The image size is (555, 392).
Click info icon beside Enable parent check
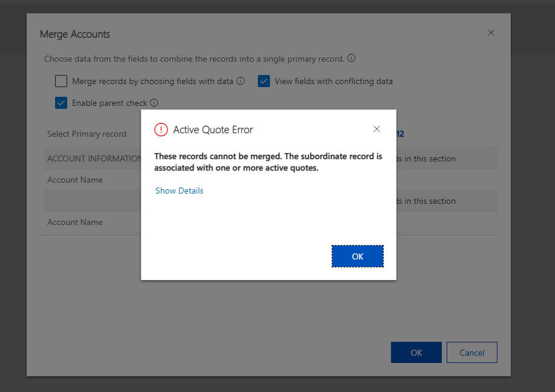tap(154, 103)
